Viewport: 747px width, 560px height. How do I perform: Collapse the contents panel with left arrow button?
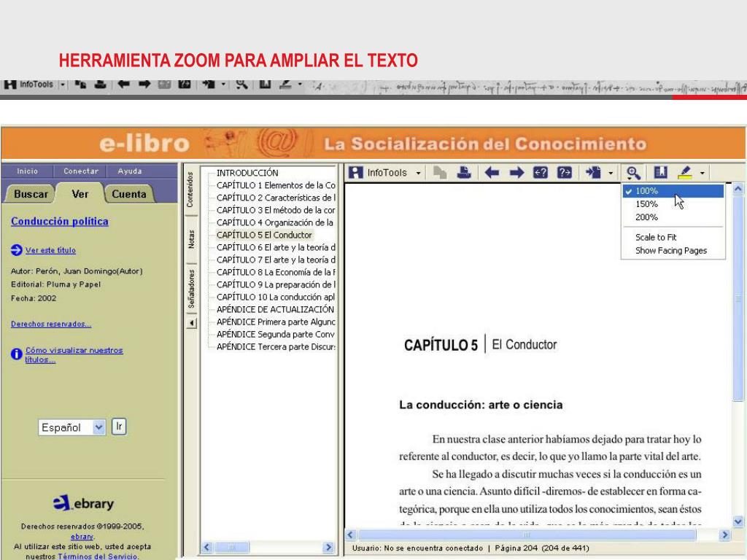point(191,323)
